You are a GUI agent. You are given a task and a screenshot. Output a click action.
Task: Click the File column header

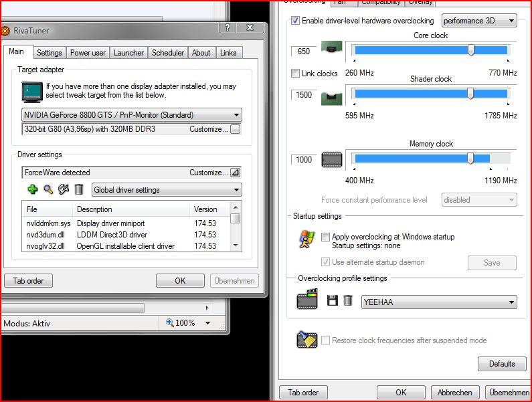tap(48, 209)
